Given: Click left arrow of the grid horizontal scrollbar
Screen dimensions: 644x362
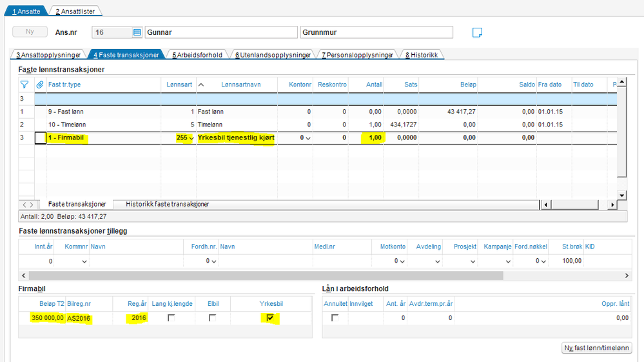Looking at the screenshot, I should pyautogui.click(x=546, y=204).
